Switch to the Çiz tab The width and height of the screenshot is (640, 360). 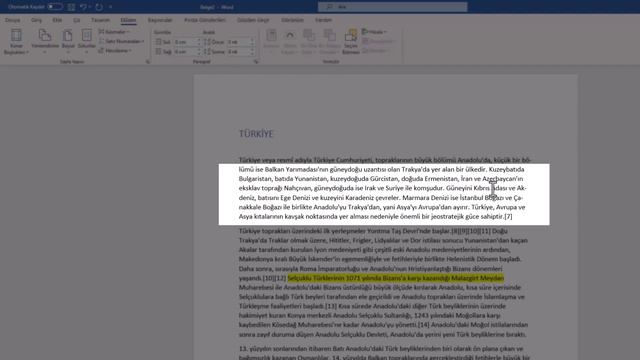(76, 20)
